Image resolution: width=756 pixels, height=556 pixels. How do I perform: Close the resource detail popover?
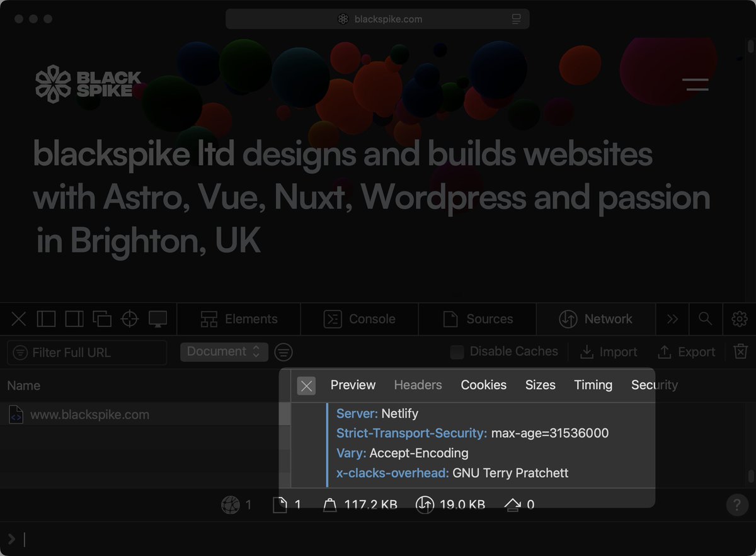[306, 386]
